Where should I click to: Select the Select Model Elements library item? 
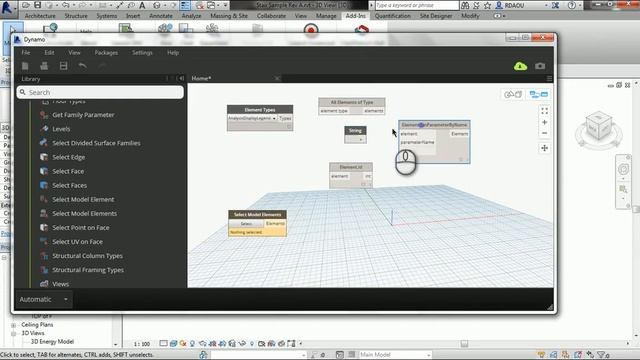(x=84, y=213)
